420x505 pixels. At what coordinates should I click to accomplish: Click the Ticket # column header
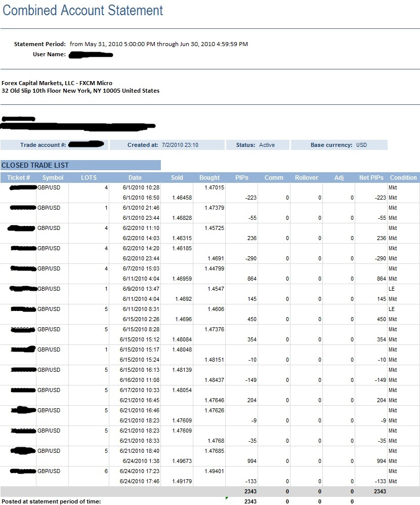[20, 178]
